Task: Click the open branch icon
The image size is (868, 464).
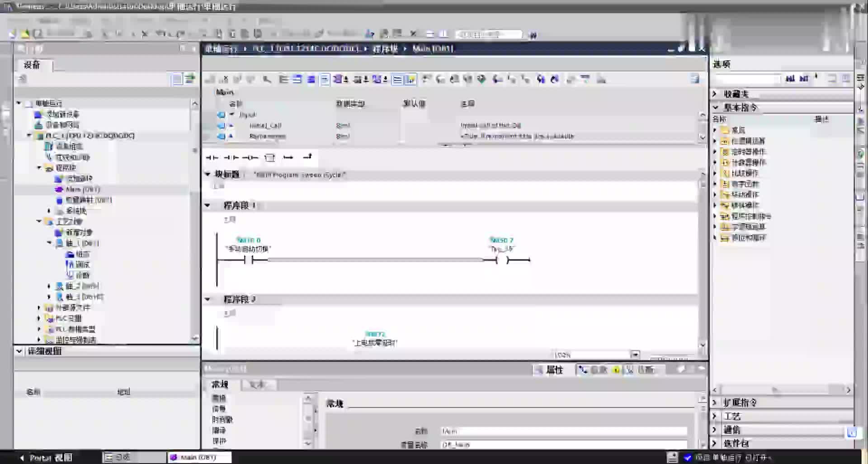Action: pyautogui.click(x=288, y=157)
